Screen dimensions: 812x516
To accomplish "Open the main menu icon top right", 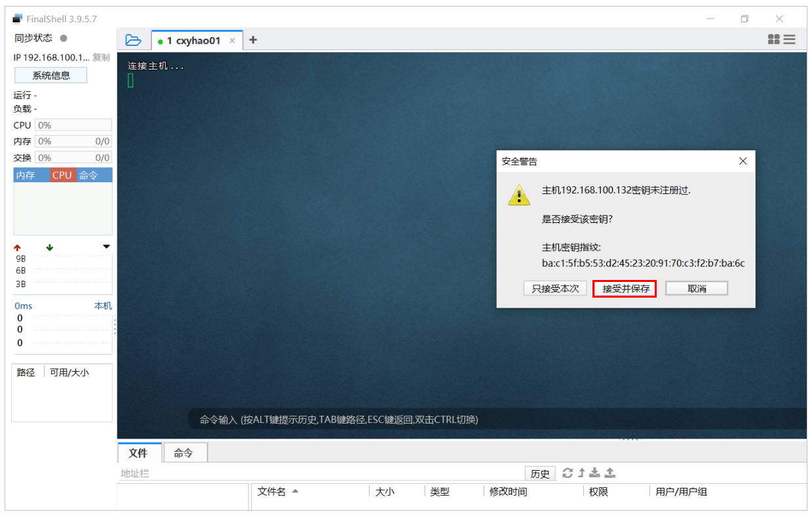I will pyautogui.click(x=790, y=39).
